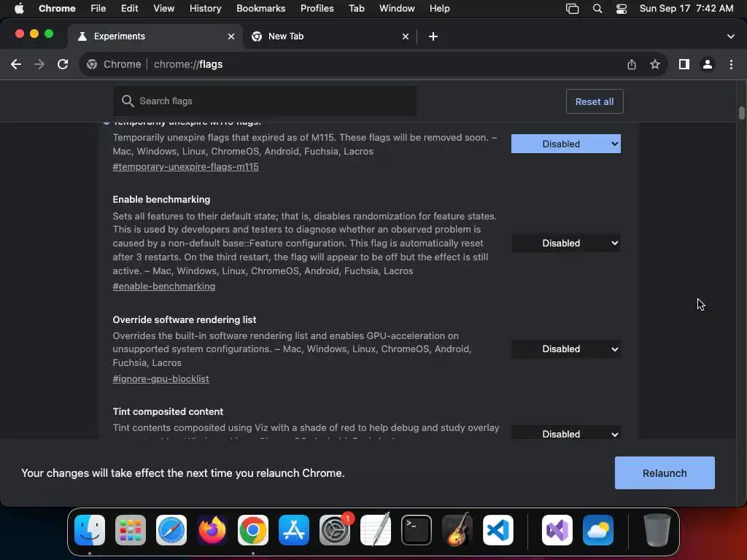The height and width of the screenshot is (560, 747).
Task: Open the side panel icon
Action: click(684, 64)
